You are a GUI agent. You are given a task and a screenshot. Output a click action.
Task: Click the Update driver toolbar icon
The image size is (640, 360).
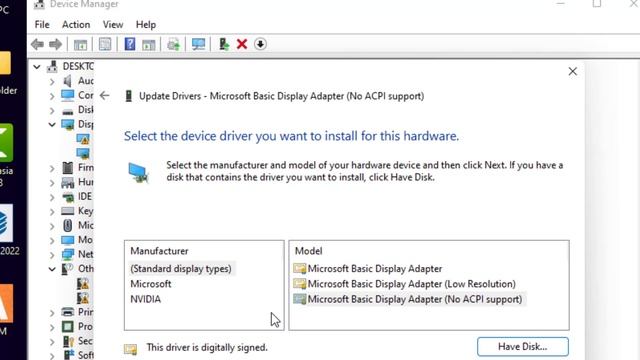(x=224, y=44)
